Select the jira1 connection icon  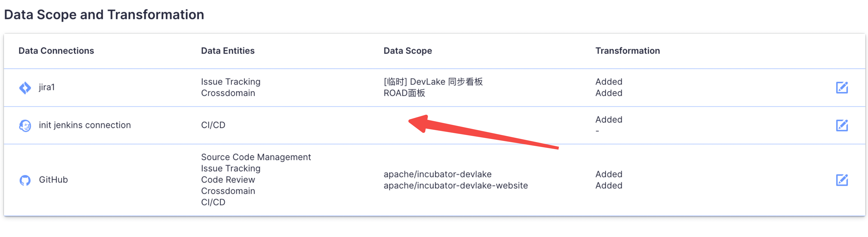(25, 87)
